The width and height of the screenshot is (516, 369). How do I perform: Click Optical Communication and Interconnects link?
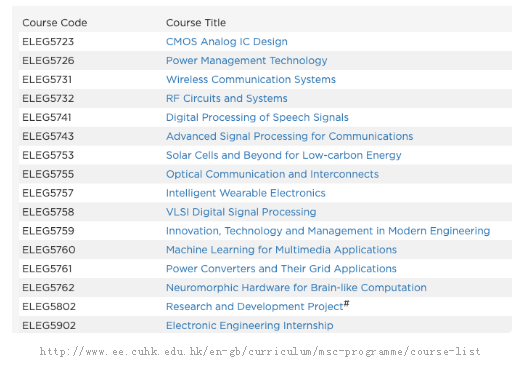[272, 174]
